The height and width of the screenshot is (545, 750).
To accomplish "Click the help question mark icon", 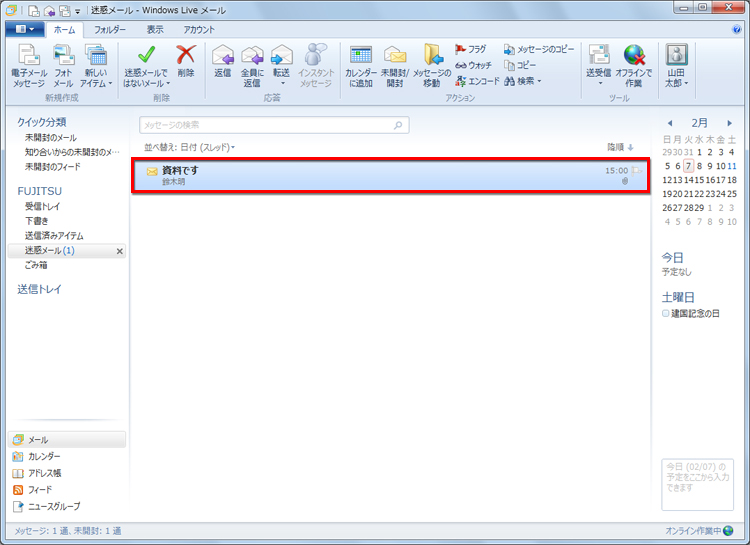I will pyautogui.click(x=737, y=30).
